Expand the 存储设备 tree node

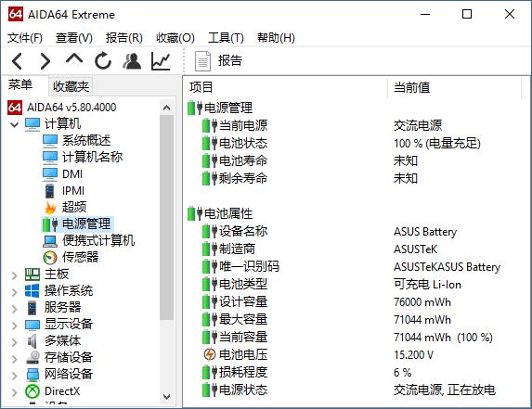[x=14, y=359]
